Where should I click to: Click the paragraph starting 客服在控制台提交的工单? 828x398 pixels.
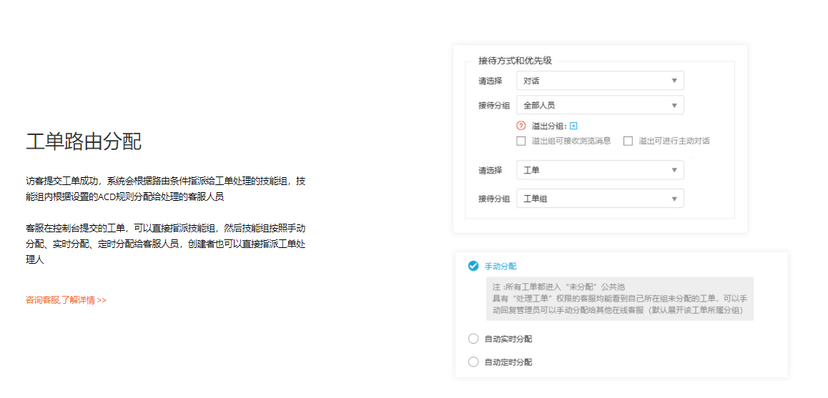pos(166,244)
